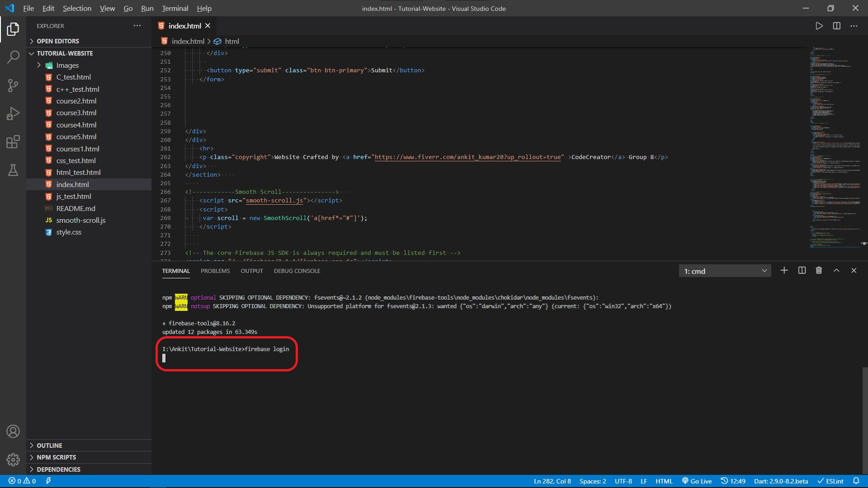Click ESLint status indicator
Image resolution: width=868 pixels, height=488 pixels.
(830, 481)
